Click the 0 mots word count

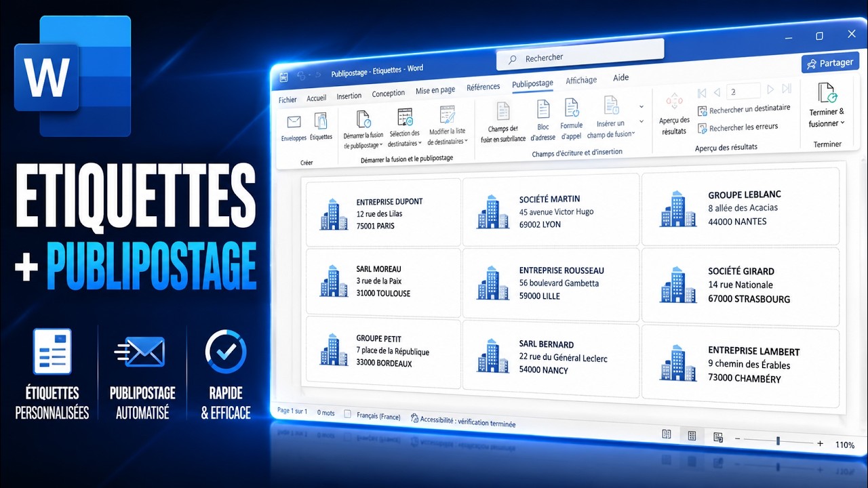tap(326, 413)
